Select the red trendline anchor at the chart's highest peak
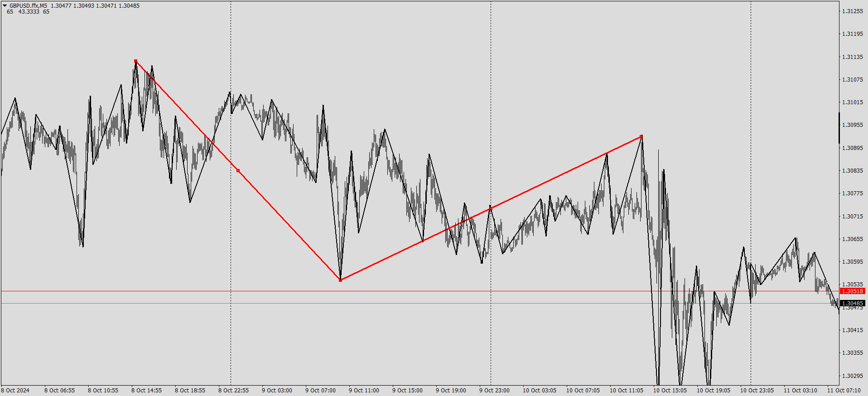This screenshot has height=396, width=868. 136,61
